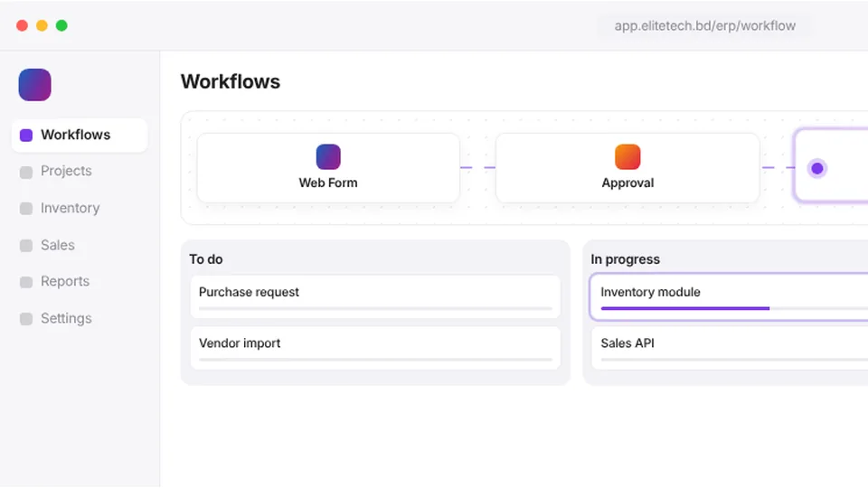Click the green maximize window dot
The image size is (868, 488).
pos(62,25)
